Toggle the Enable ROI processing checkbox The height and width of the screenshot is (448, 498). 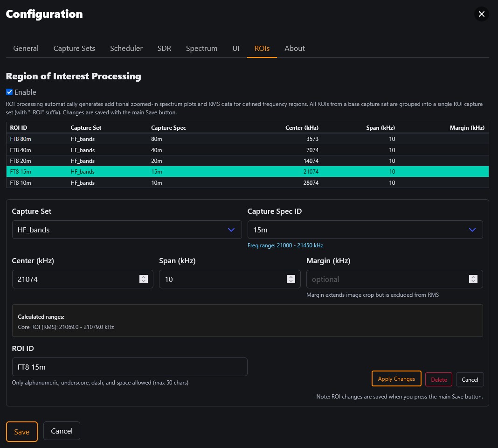tap(9, 92)
